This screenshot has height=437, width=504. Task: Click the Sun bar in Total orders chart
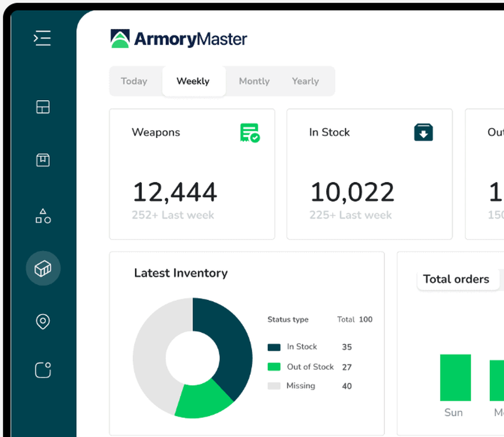[x=456, y=378]
